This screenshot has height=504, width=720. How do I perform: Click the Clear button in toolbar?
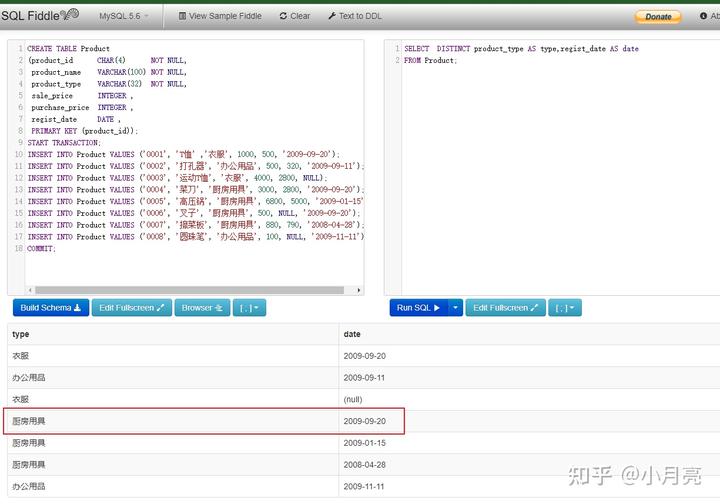(295, 16)
